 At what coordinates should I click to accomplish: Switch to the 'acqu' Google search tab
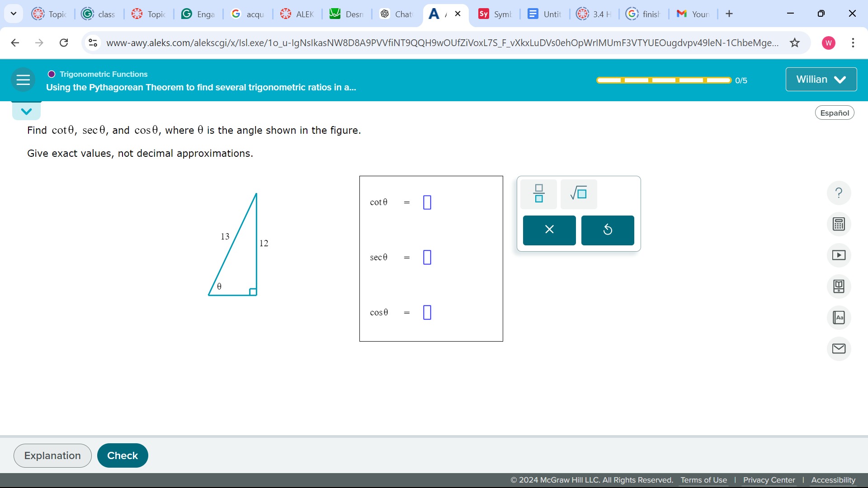pos(248,14)
